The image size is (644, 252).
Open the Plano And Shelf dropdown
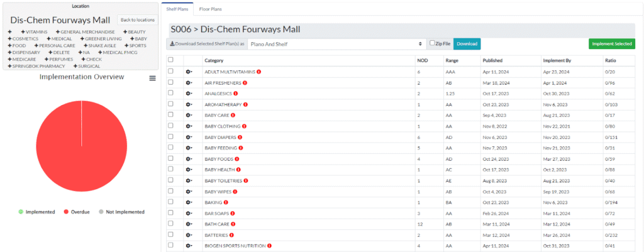click(336, 44)
